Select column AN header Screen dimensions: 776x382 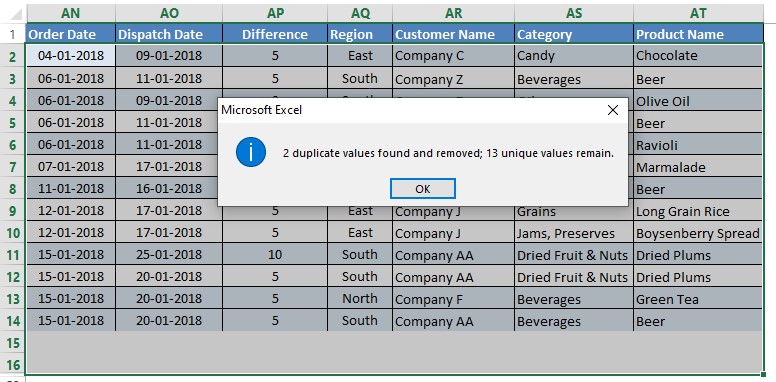click(x=71, y=13)
